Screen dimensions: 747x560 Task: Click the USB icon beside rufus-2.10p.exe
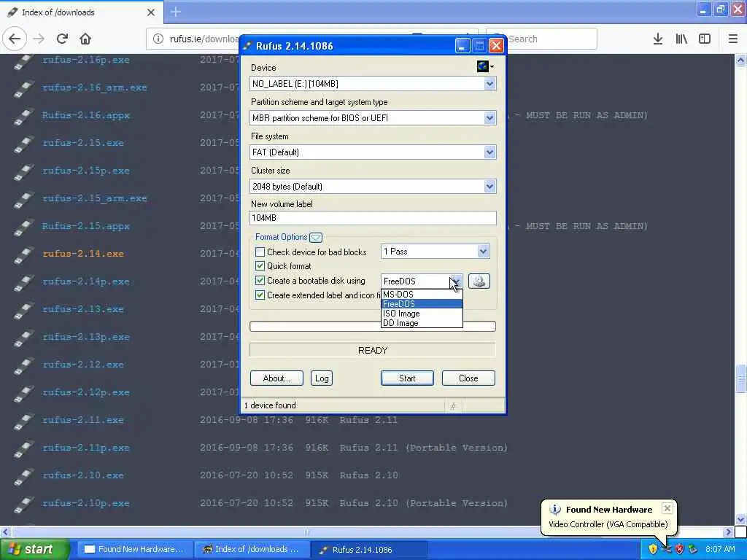coord(23,505)
